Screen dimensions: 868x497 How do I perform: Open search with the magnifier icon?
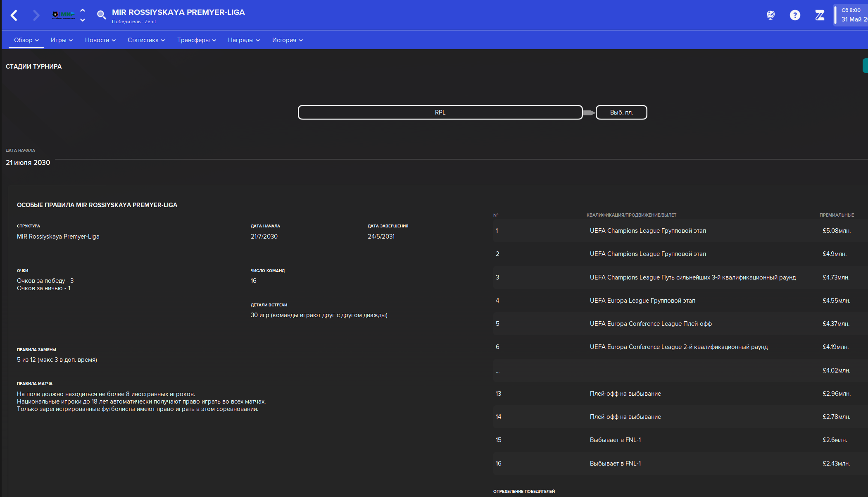101,15
